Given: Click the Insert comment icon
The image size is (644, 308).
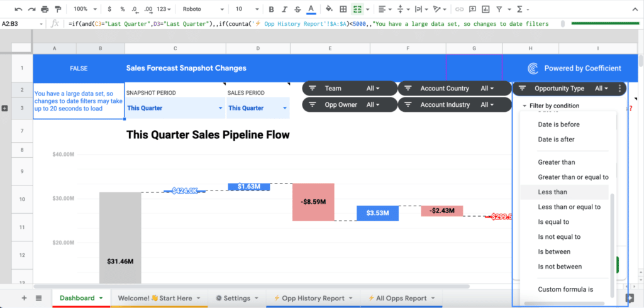Looking at the screenshot, I should coord(473,9).
